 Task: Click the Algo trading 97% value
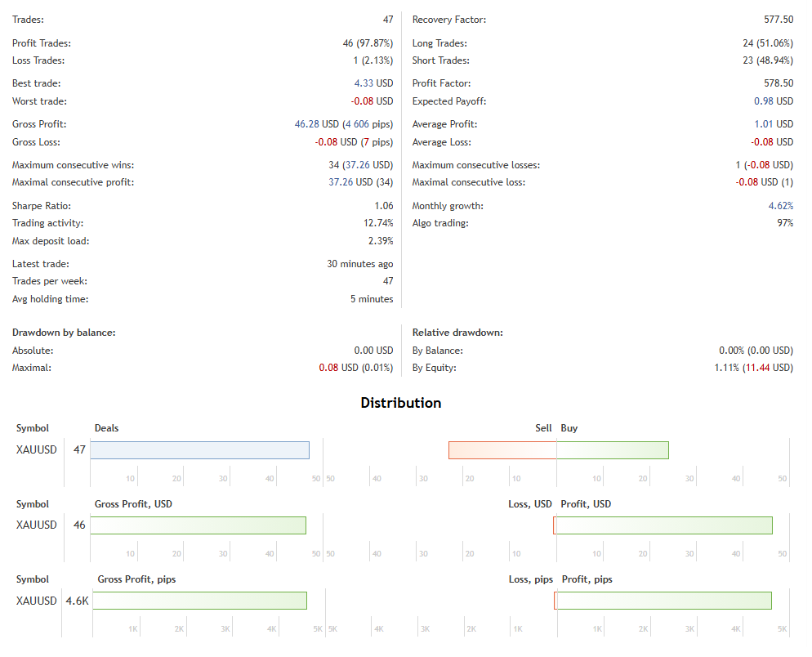pos(785,223)
